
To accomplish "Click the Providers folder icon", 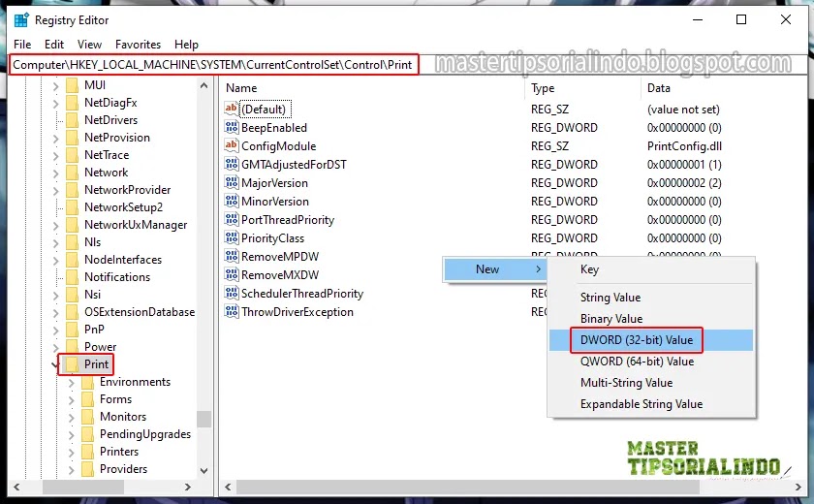I will pyautogui.click(x=88, y=469).
